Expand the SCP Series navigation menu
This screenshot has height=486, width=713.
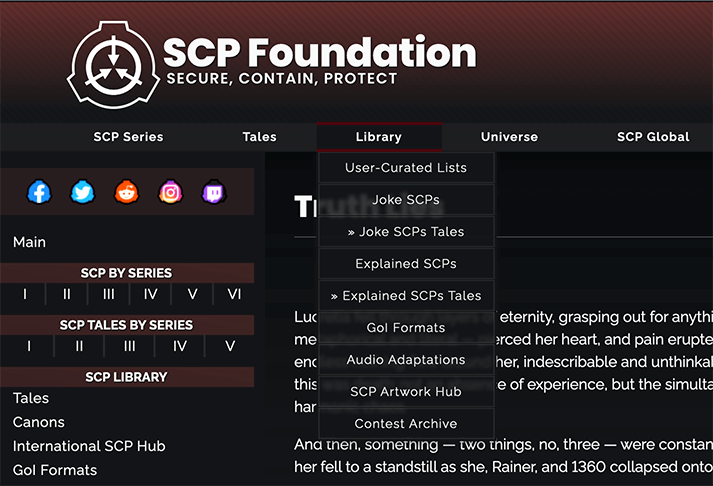[x=128, y=137]
